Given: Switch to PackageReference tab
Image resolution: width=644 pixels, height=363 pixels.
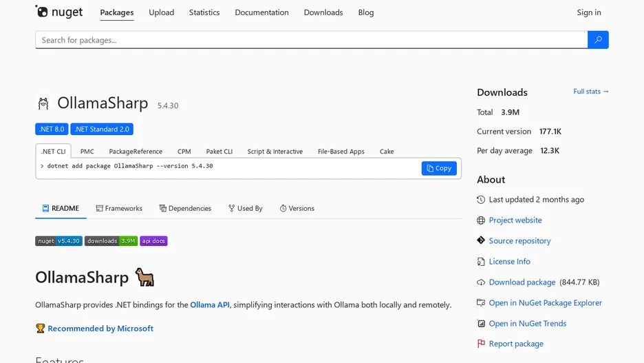Looking at the screenshot, I should pos(136,152).
